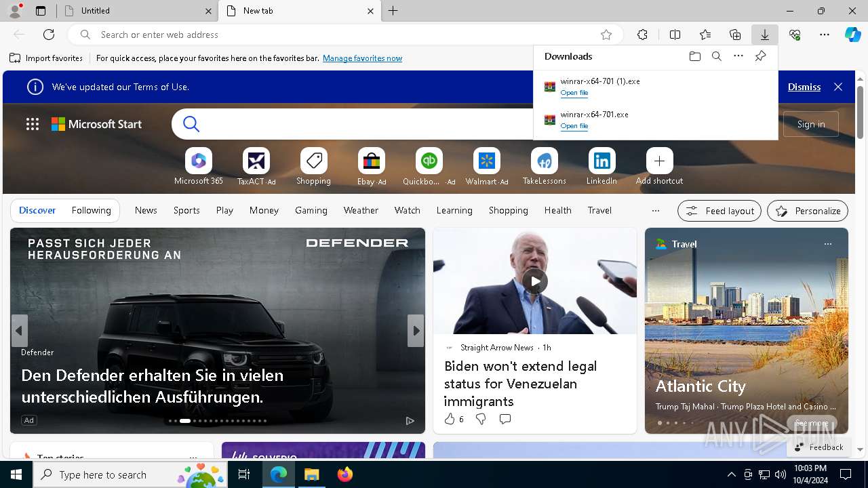The image size is (868, 488).
Task: Refresh the page with reload icon
Action: [49, 35]
